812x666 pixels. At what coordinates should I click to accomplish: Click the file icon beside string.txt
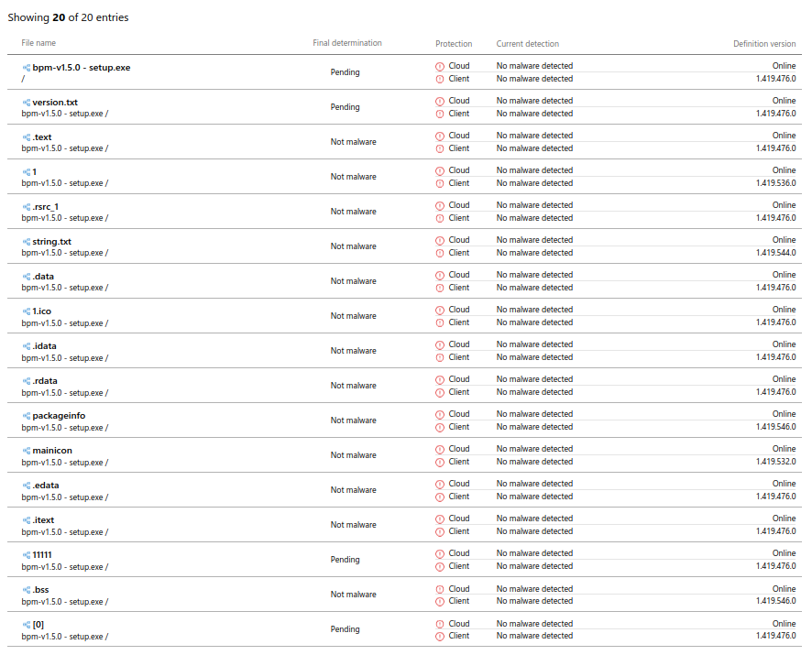27,242
